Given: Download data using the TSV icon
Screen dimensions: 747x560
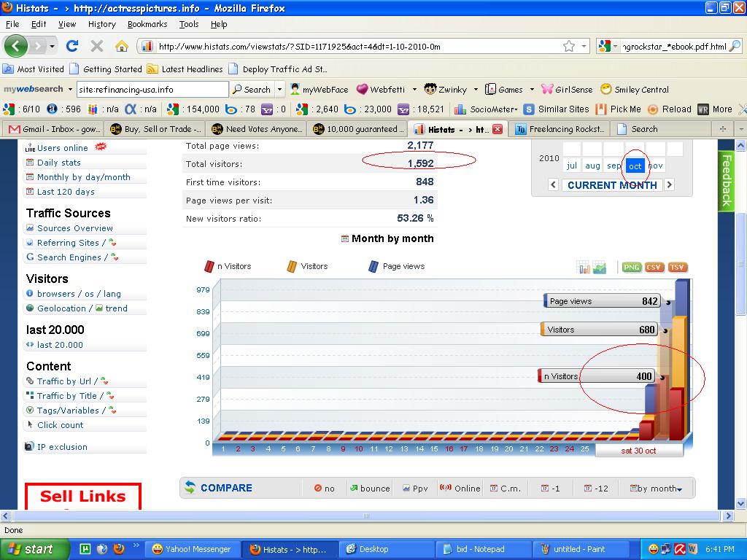Looking at the screenshot, I should click(677, 267).
